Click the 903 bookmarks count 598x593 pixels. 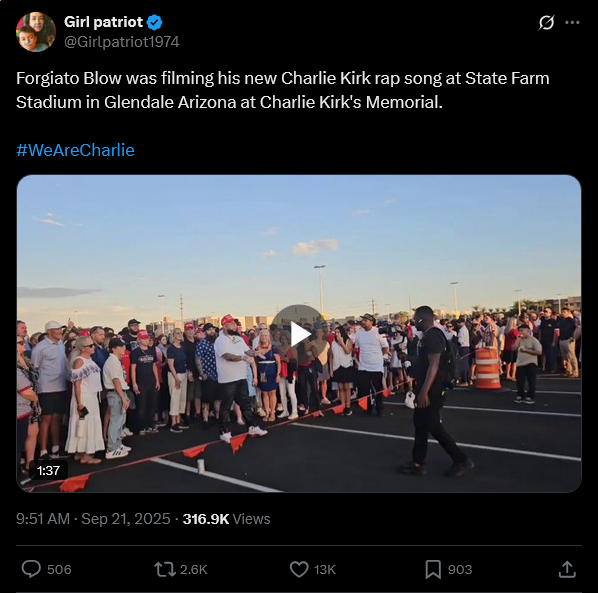pyautogui.click(x=460, y=569)
